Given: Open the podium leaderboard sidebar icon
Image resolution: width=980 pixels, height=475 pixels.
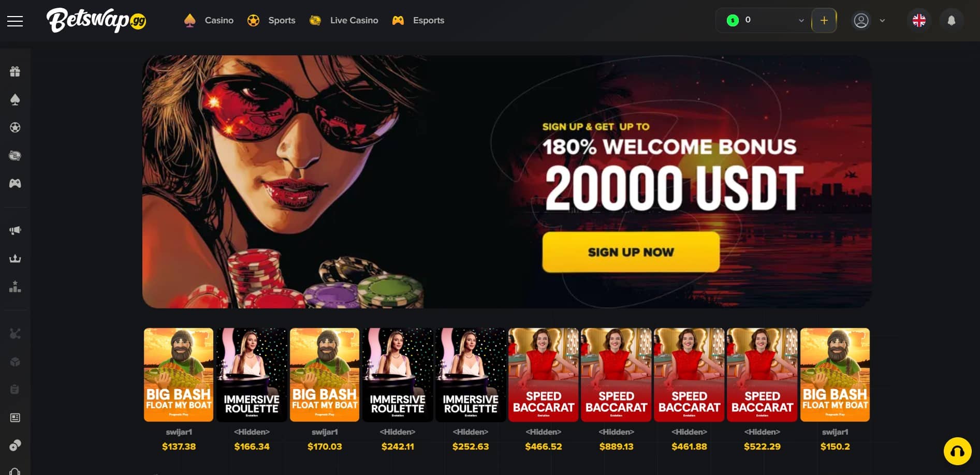Looking at the screenshot, I should click(15, 286).
